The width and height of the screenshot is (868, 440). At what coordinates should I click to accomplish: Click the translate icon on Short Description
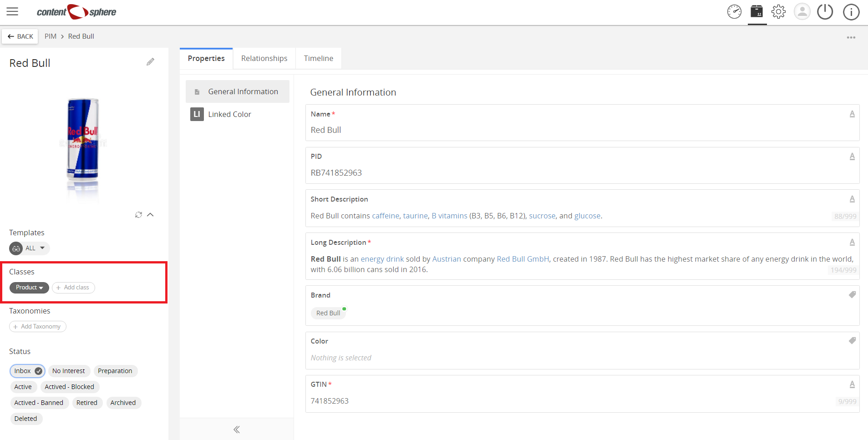pos(852,199)
